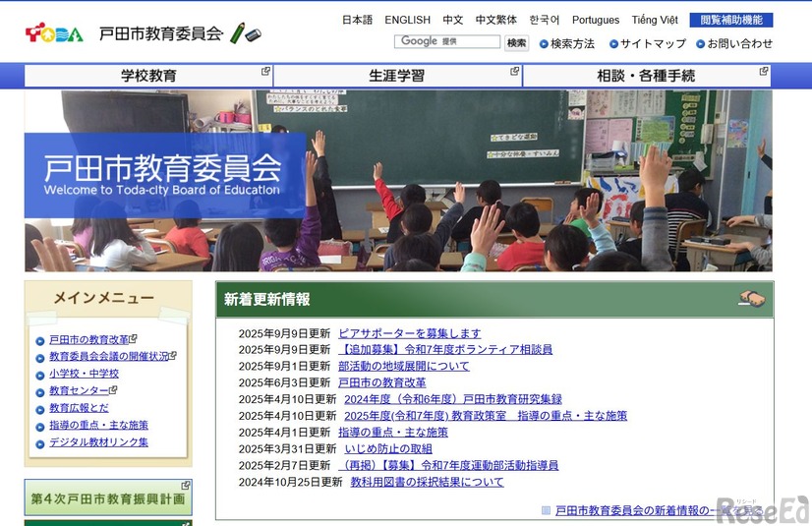Open the お問い合わせ link
Image resolution: width=812 pixels, height=526 pixels.
(739, 44)
